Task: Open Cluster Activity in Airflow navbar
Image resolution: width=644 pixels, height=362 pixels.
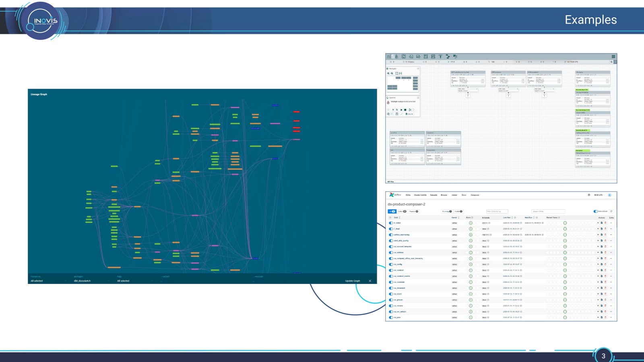Action: pos(420,195)
